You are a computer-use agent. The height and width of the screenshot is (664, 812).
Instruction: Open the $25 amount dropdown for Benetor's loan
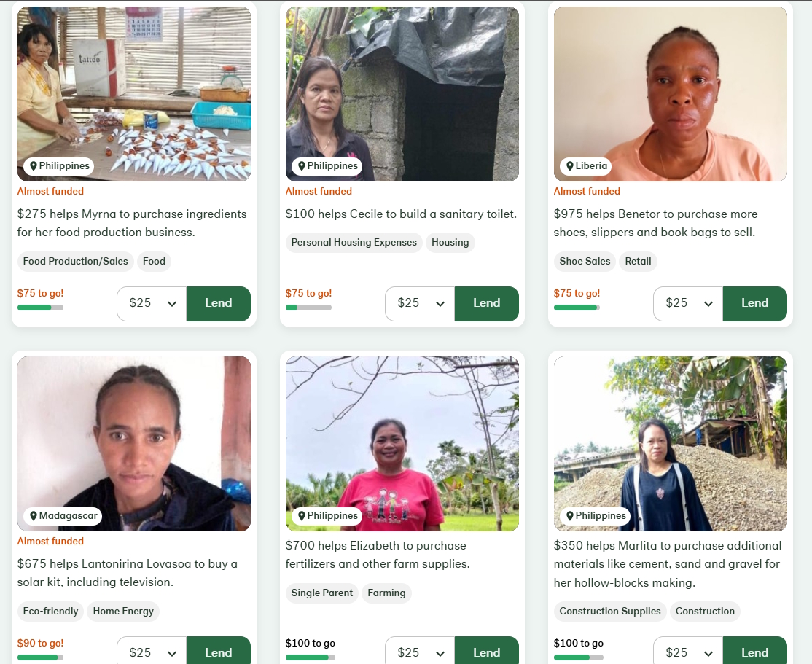[x=688, y=303]
